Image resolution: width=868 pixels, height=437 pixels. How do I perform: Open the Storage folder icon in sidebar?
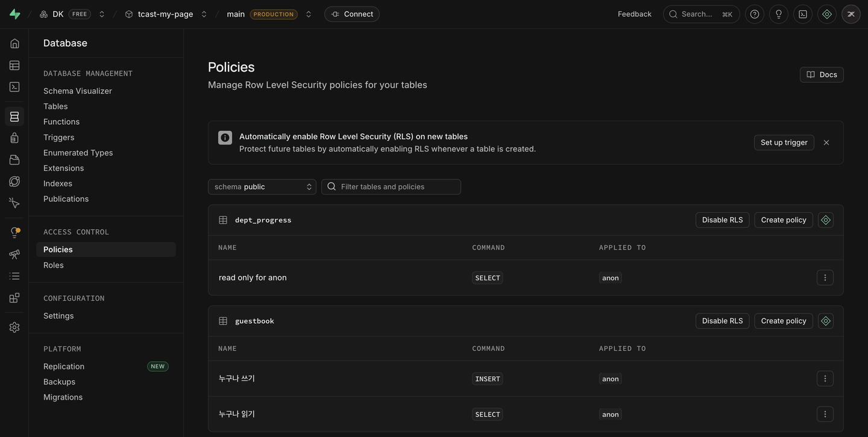pos(14,160)
